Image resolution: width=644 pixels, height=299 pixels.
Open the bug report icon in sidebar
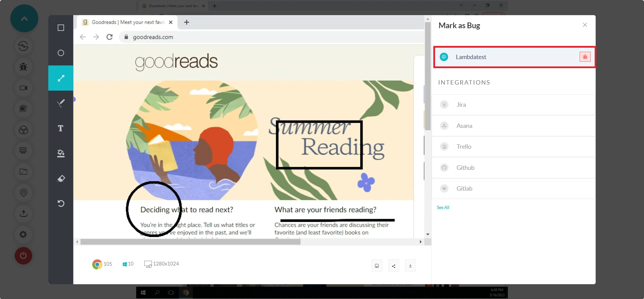23,67
